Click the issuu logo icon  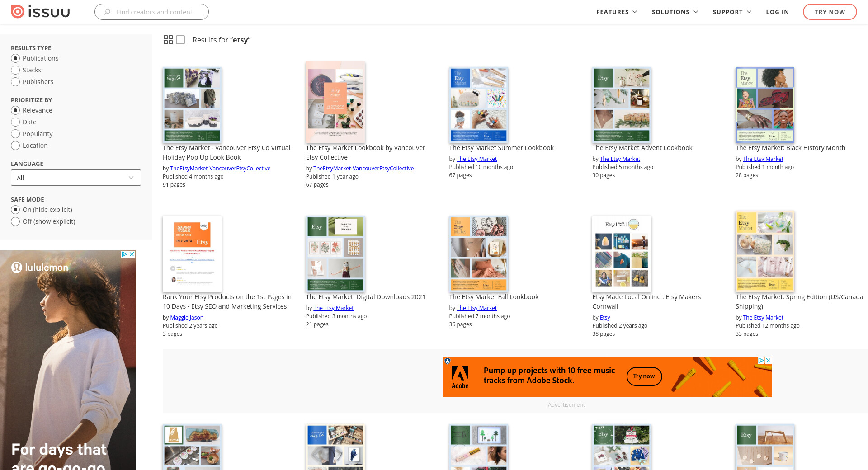[18, 12]
